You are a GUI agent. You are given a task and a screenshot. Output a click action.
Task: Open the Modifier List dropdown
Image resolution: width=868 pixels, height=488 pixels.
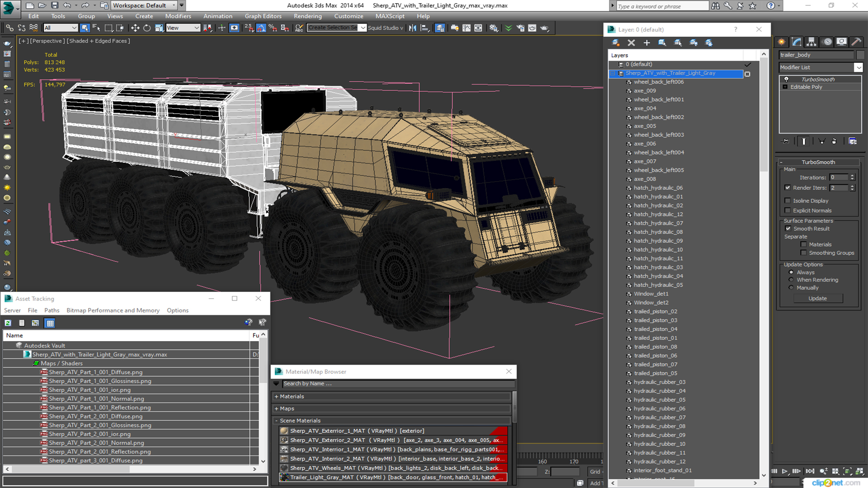[858, 67]
